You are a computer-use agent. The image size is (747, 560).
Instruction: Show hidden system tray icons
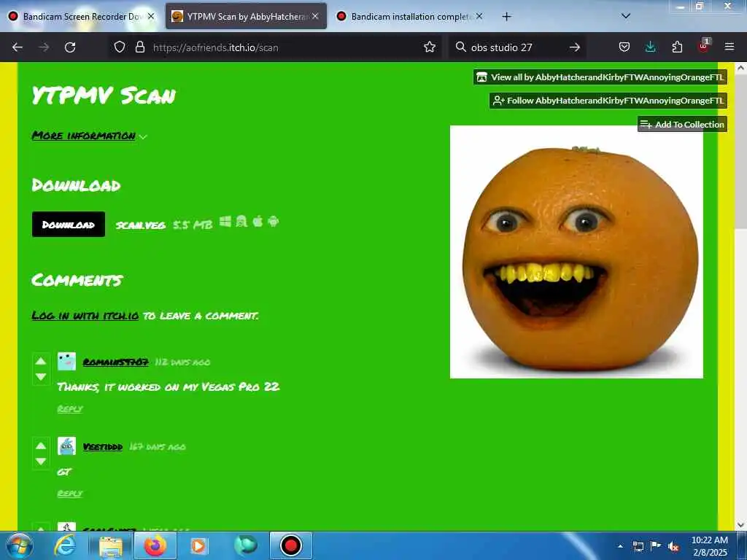[x=620, y=546]
